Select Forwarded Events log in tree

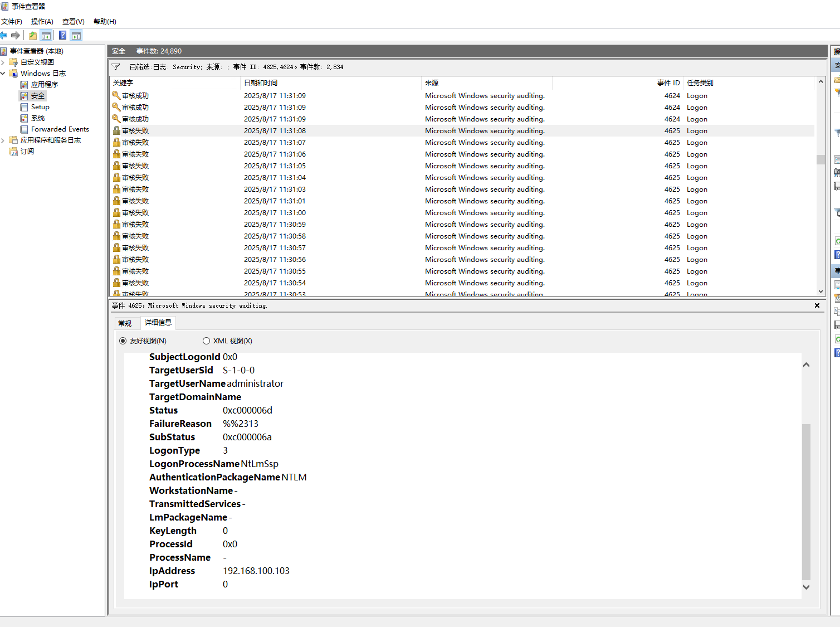(x=60, y=129)
